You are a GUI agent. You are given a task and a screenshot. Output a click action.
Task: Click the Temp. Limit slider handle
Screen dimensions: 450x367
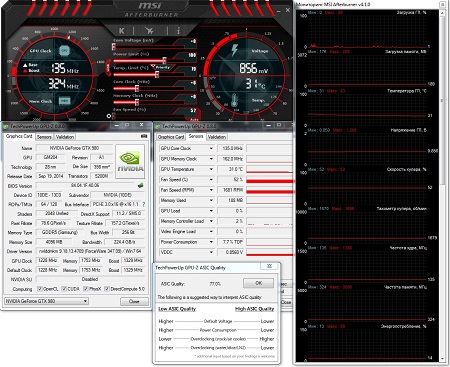(157, 74)
